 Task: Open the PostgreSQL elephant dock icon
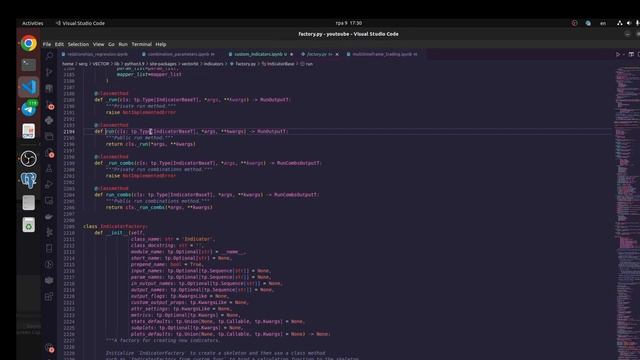click(29, 180)
